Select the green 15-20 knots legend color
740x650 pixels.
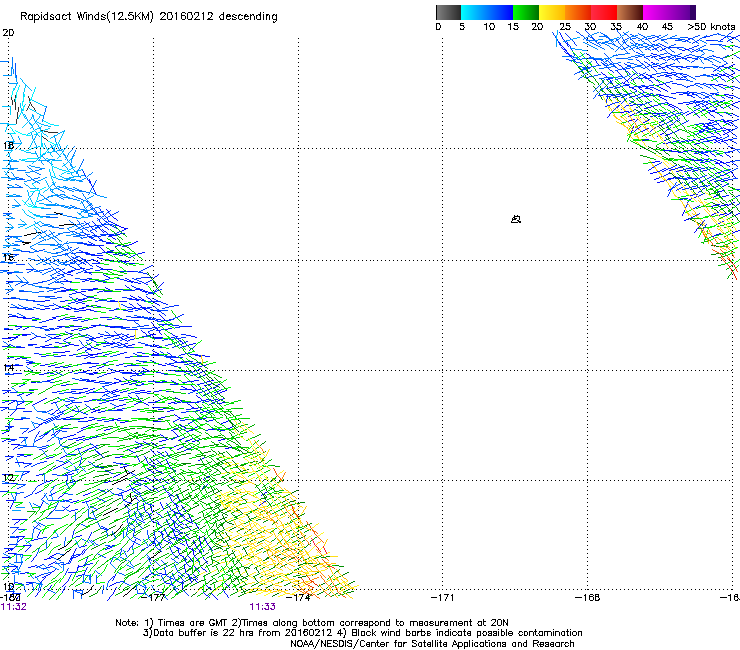526,12
